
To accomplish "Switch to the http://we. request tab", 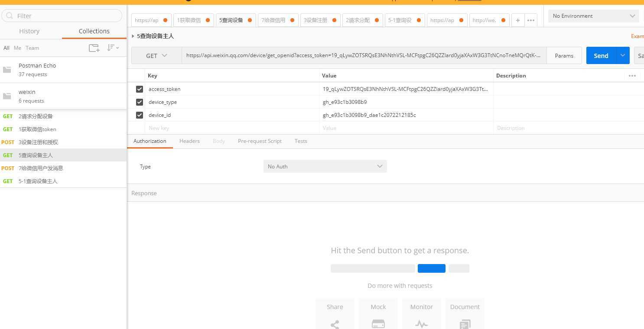I will pos(489,20).
